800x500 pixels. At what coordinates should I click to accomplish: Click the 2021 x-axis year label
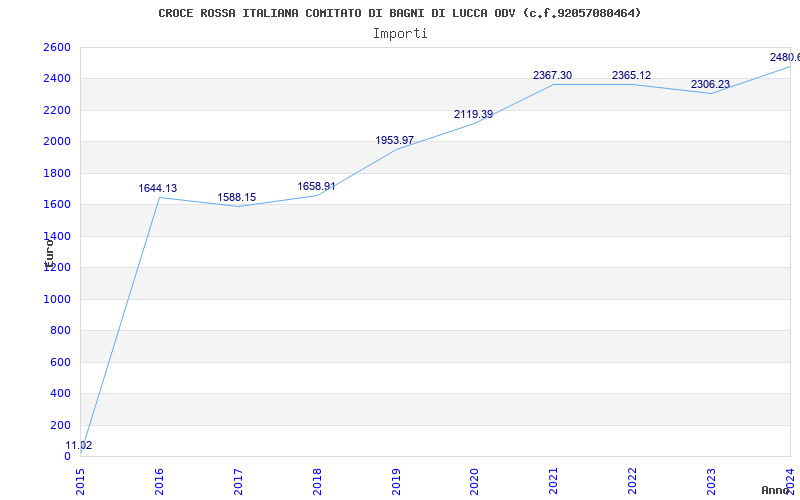click(554, 478)
